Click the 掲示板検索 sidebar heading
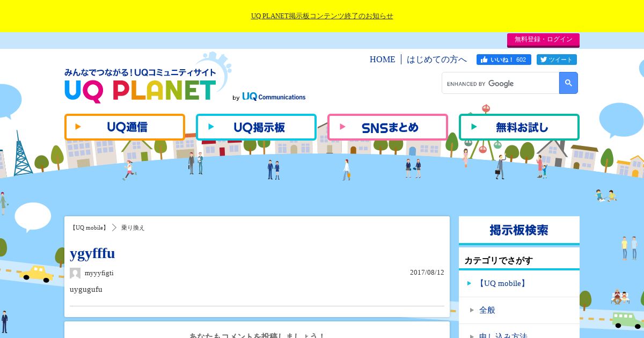Screen dimensions: 644x338 click(x=519, y=230)
